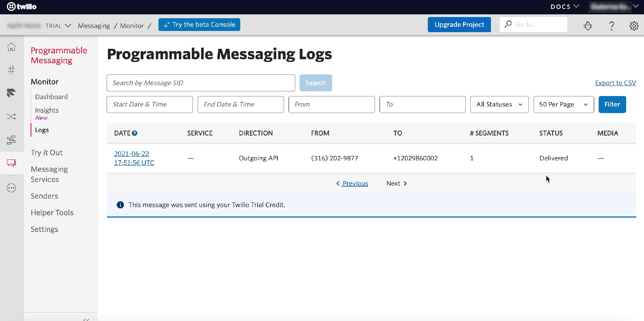This screenshot has height=321, width=644.
Task: Open the Studio shuffle-arrows icon
Action: (12, 117)
